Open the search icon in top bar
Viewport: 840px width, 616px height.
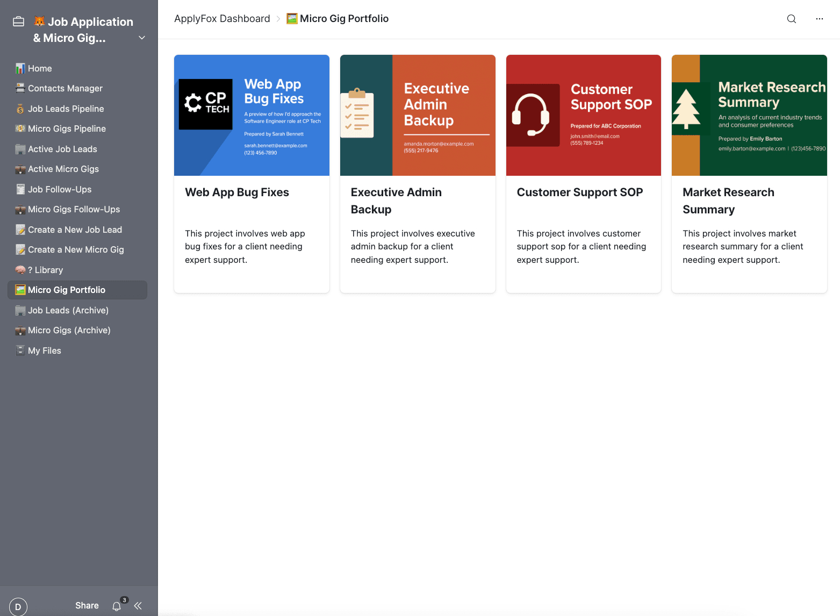click(791, 19)
